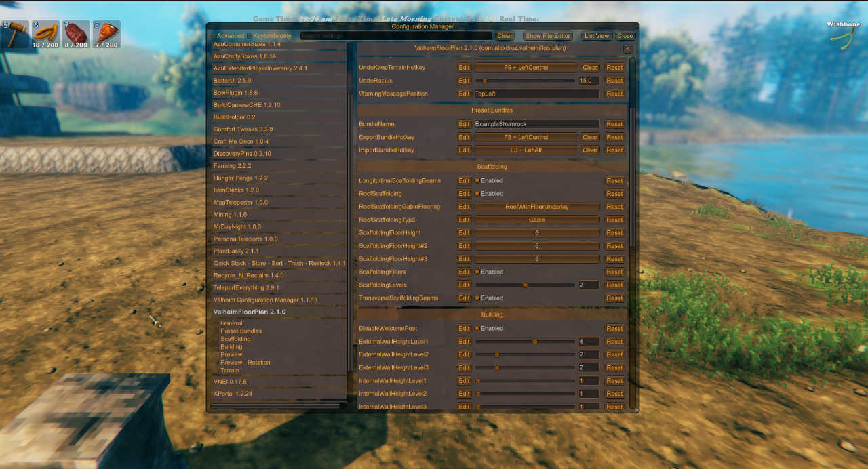
Task: Jump to the Scaffolding section in plugin list
Action: pos(235,339)
